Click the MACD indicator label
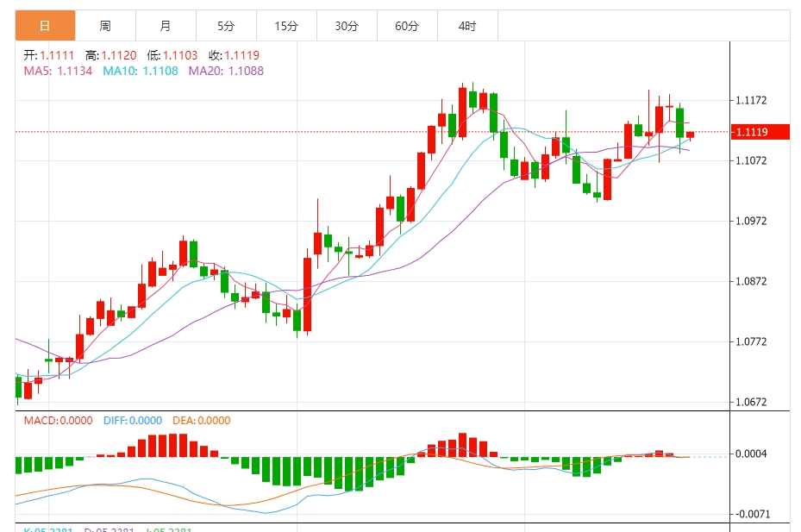This screenshot has width=801, height=532. click(58, 421)
